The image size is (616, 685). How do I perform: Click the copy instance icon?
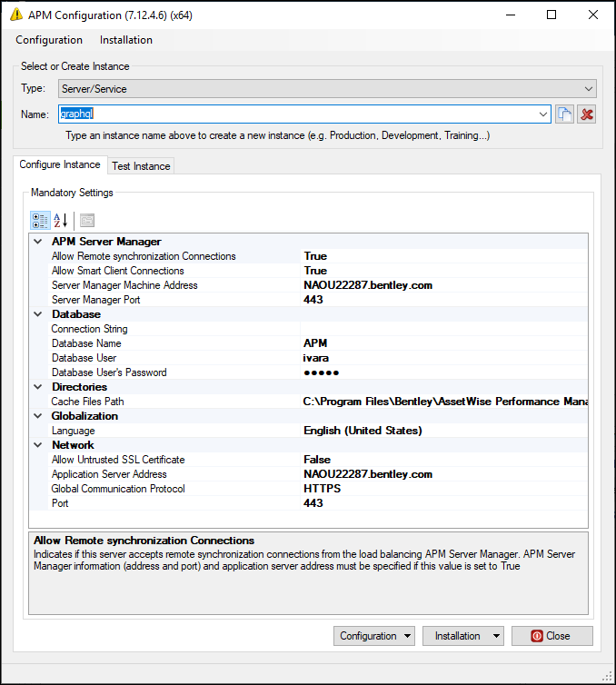click(565, 114)
